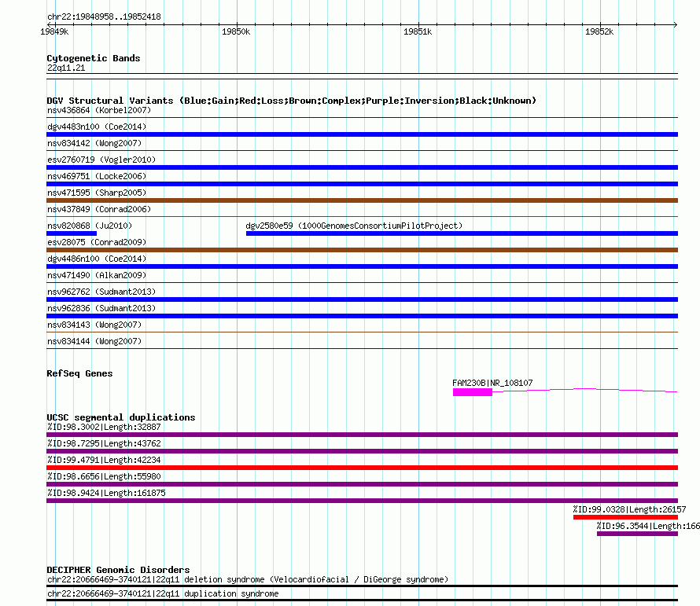This screenshot has width=700, height=606.
Task: Open the nsv834142 (Wong2007) variant
Action: point(94,143)
